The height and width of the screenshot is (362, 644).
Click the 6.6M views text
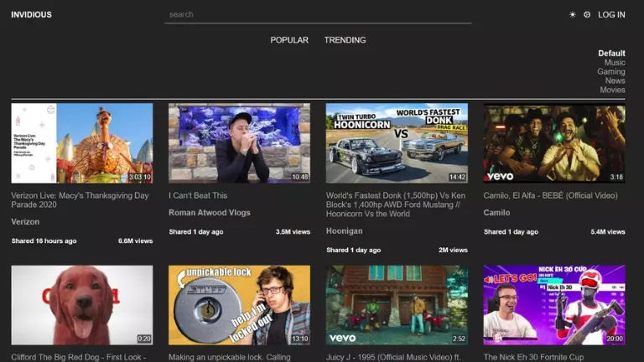pyautogui.click(x=136, y=241)
